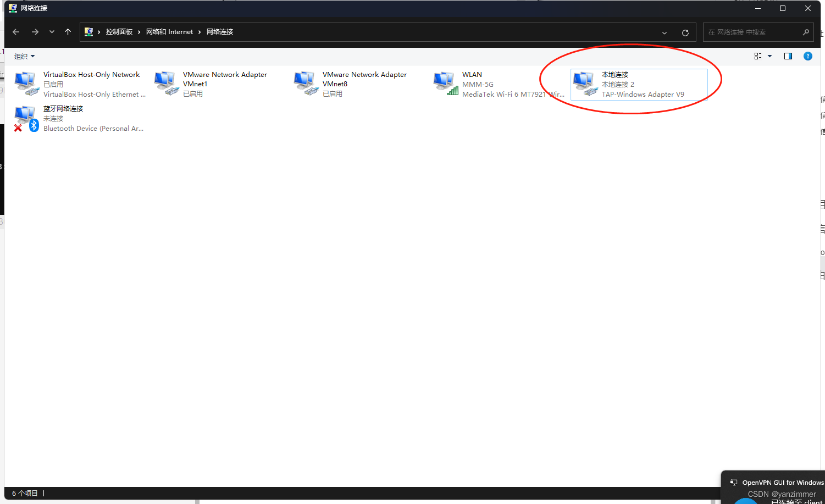Select the WLAN wireless adapter icon

coord(445,84)
